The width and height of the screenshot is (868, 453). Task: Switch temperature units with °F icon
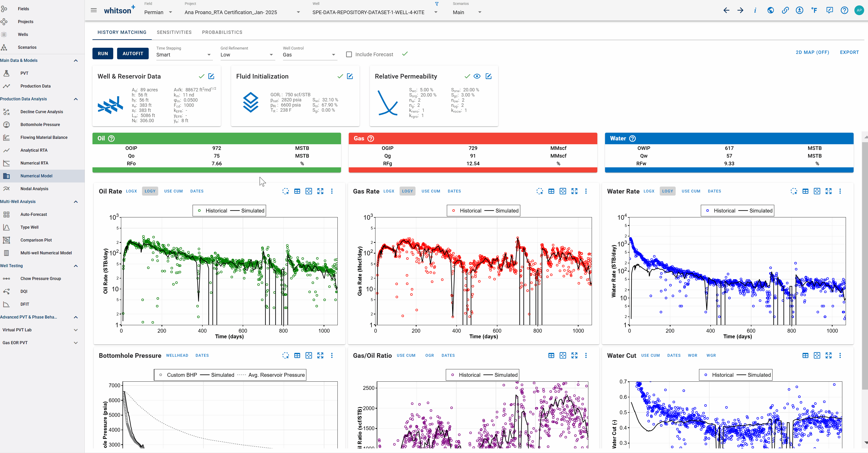814,11
